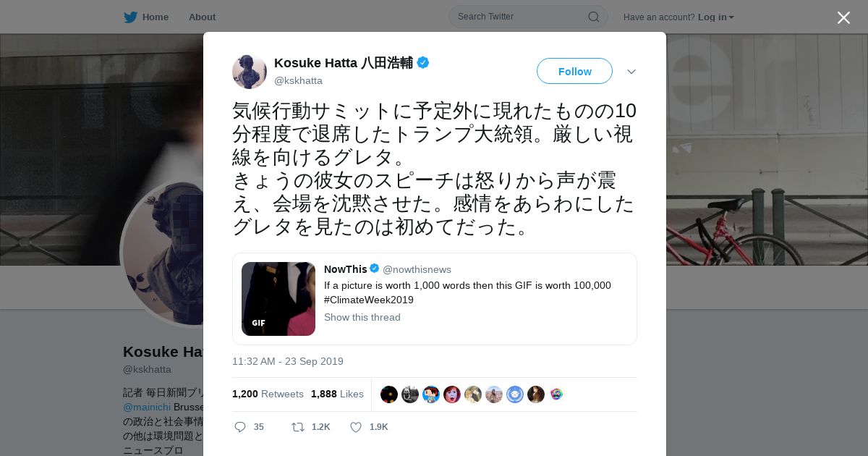This screenshot has width=868, height=456.
Task: View the 1,888 Likes list
Action: click(x=337, y=394)
